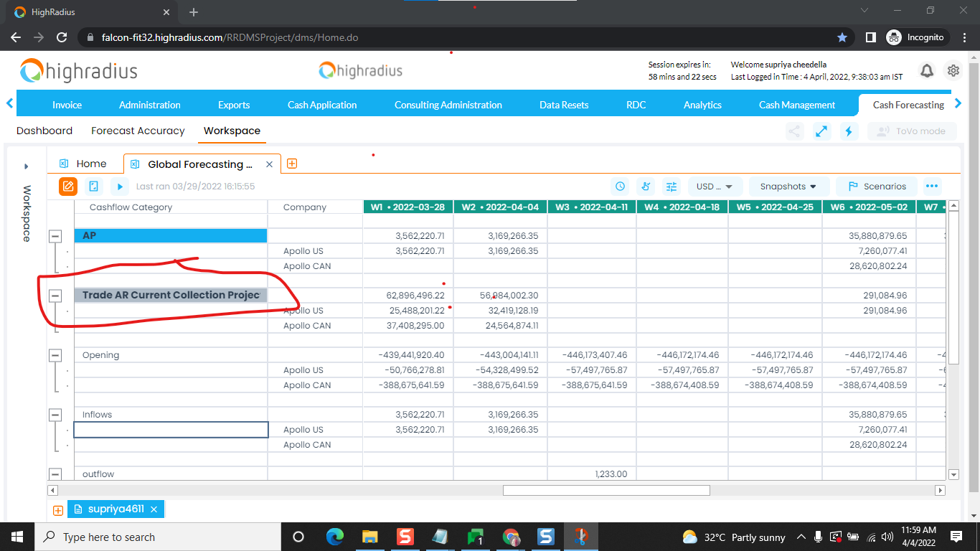Click the horizontal scrollbar of the grid
Viewport: 980px width, 551px height.
pyautogui.click(x=606, y=491)
